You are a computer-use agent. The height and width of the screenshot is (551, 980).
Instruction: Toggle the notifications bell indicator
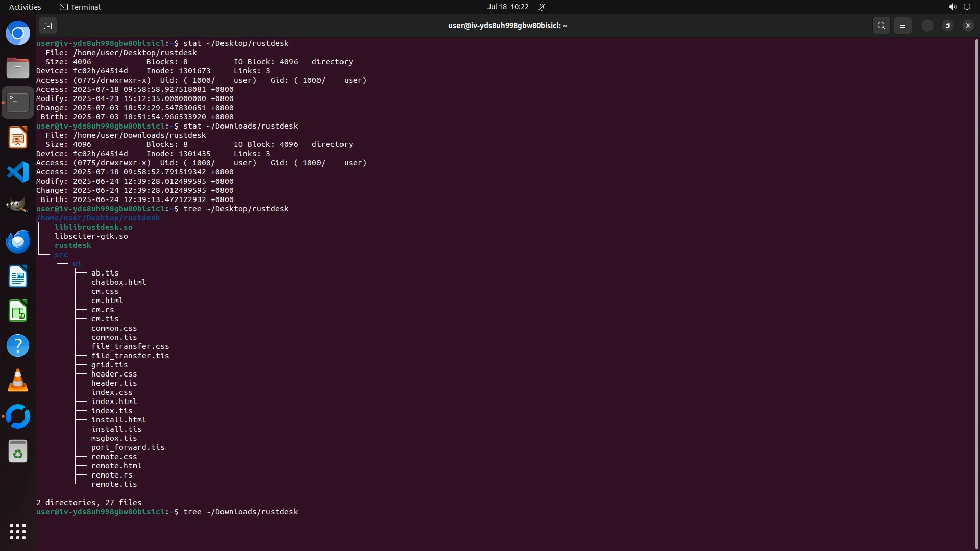[542, 7]
